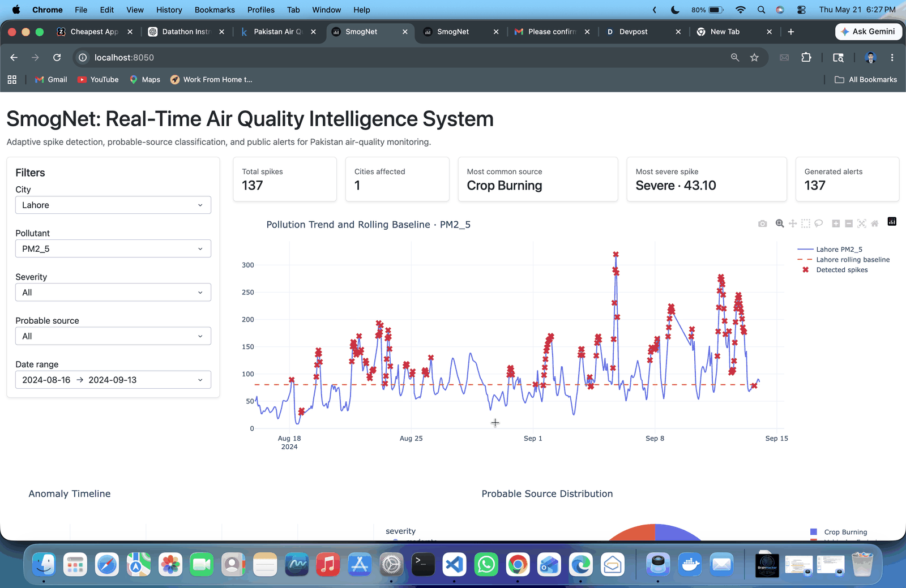This screenshot has height=588, width=906.
Task: Reset axes with home icon on chart
Action: click(x=875, y=224)
